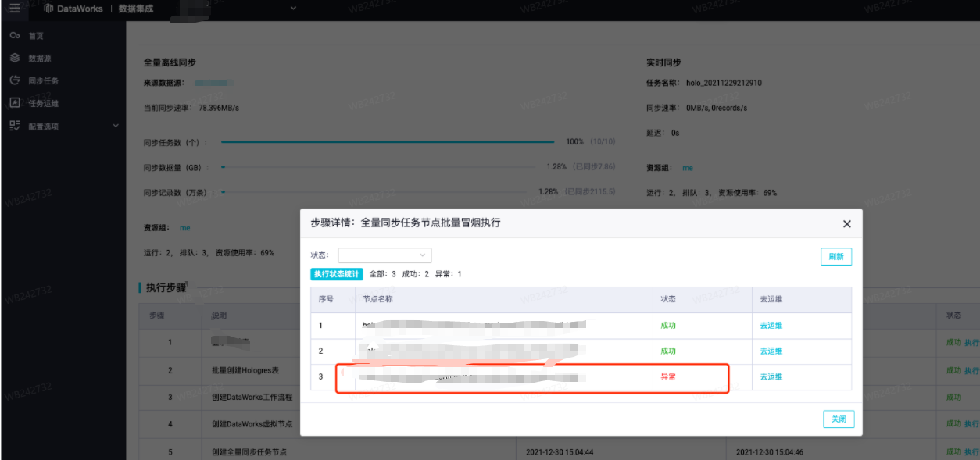980x460 pixels.
Task: Click the 异常 status in row 3
Action: click(669, 376)
